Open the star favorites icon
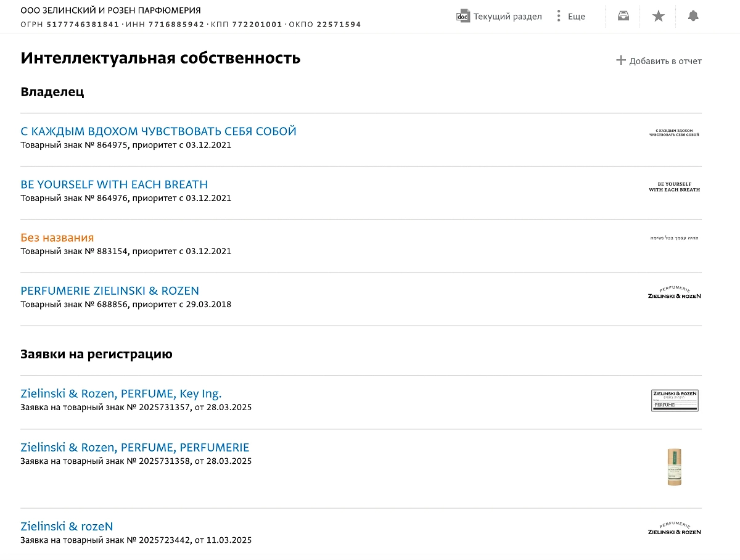The width and height of the screenshot is (740, 560). click(658, 16)
